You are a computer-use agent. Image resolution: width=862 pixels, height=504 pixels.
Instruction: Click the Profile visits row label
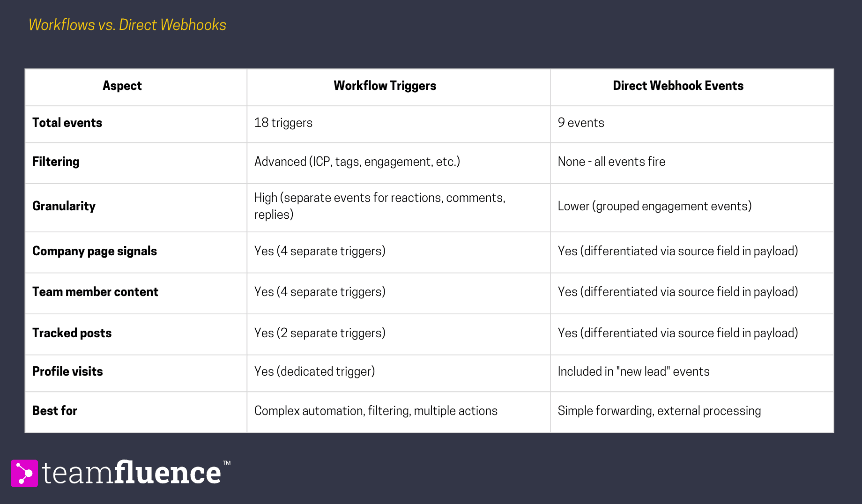(67, 371)
